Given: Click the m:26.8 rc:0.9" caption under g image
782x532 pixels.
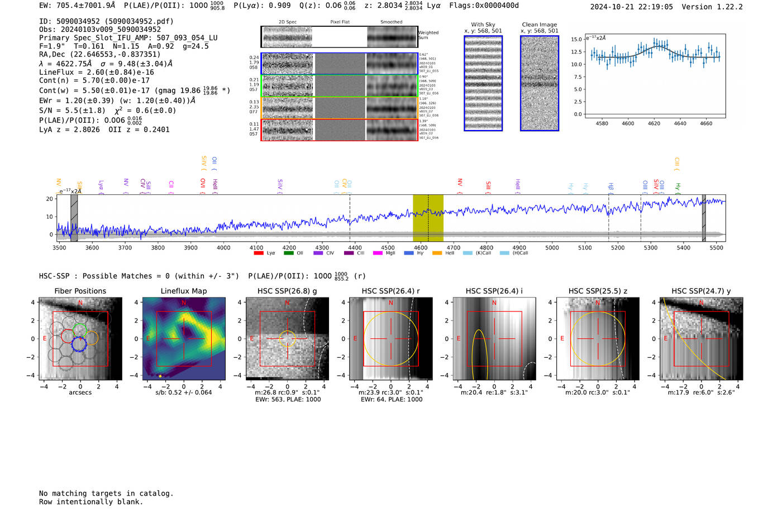Looking at the screenshot, I should 288,392.
